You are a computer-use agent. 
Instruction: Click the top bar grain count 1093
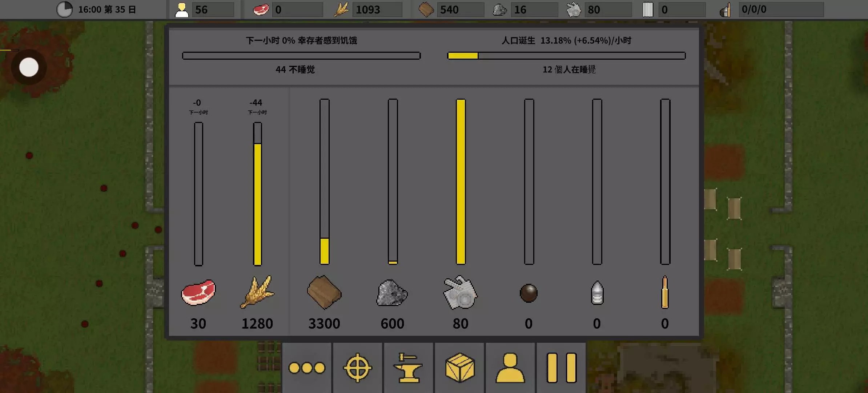(x=377, y=9)
